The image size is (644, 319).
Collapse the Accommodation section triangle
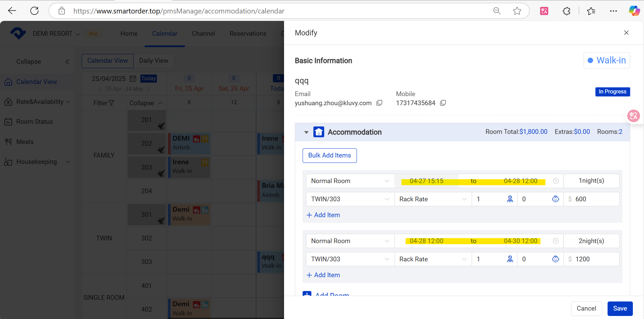306,132
